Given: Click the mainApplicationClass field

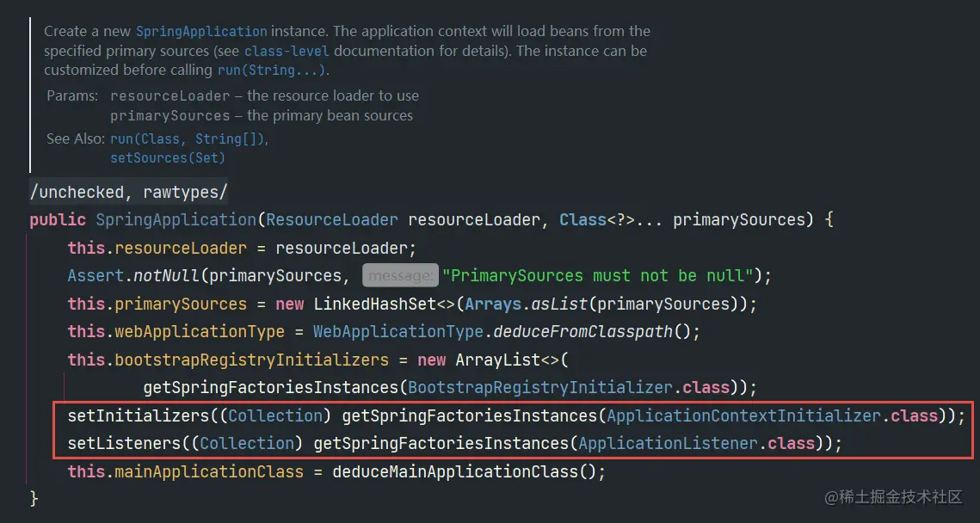Looking at the screenshot, I should pyautogui.click(x=209, y=471).
